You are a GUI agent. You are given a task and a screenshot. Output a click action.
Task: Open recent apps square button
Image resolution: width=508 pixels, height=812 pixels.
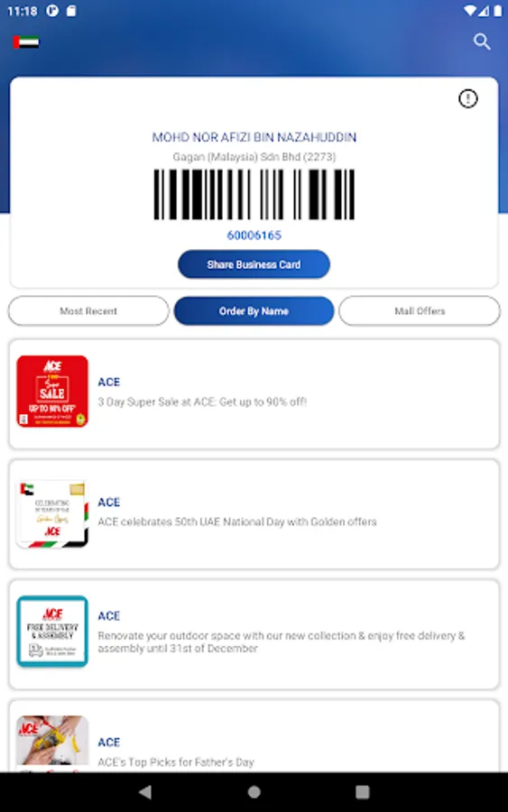click(363, 791)
